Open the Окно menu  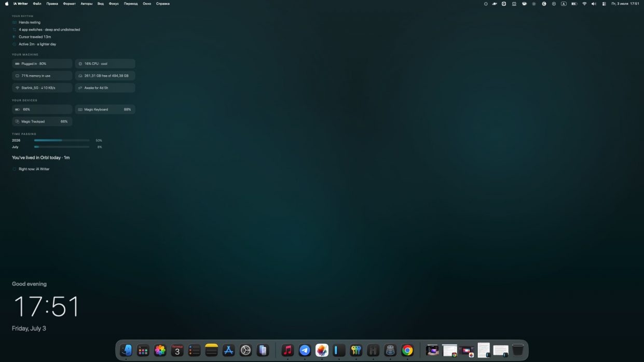coord(147,4)
